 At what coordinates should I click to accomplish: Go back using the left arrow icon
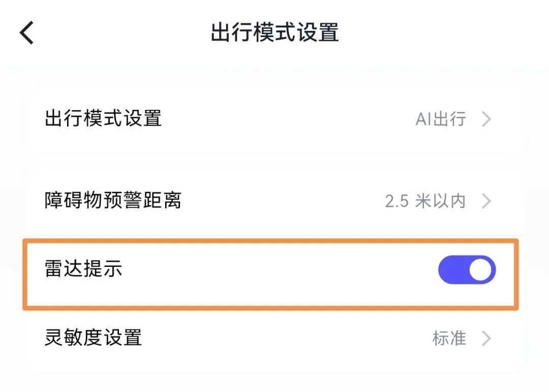[26, 33]
